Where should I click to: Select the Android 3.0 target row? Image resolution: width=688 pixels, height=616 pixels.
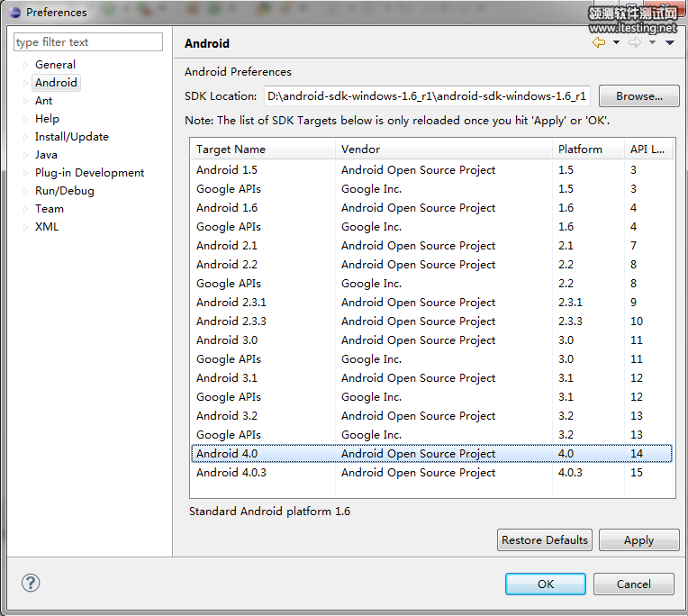[x=431, y=340]
